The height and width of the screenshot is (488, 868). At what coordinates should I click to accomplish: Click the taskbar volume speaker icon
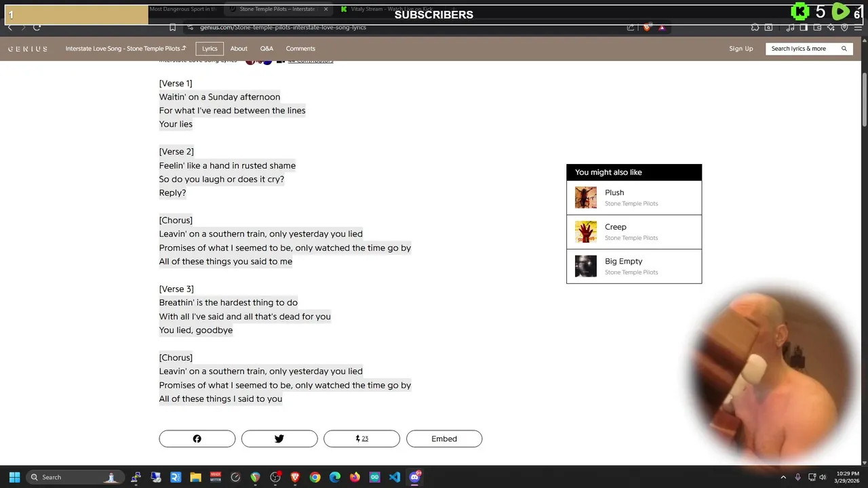click(823, 477)
